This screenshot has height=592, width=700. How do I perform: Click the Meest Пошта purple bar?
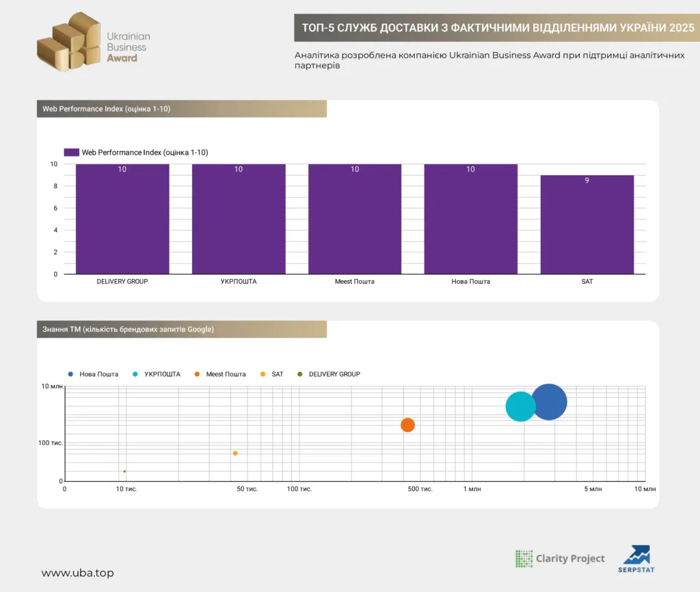point(355,219)
